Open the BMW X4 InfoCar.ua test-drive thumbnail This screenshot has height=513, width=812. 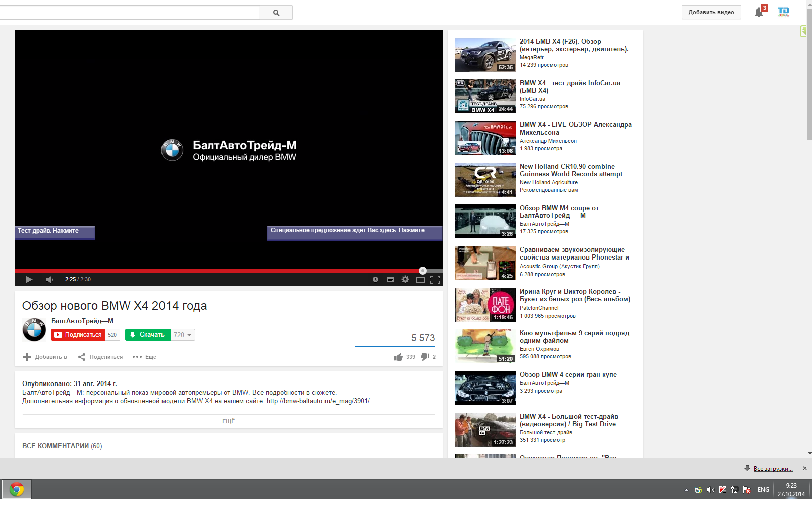485,96
